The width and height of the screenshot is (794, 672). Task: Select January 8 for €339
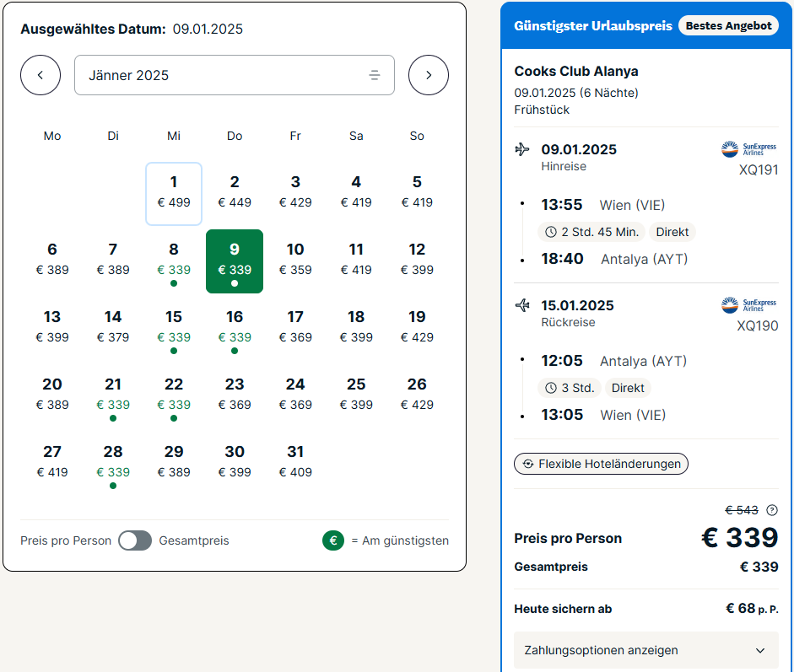[x=174, y=261]
